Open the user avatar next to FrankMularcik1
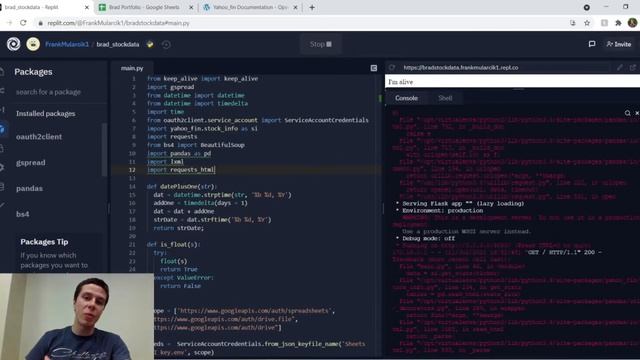 [x=33, y=44]
